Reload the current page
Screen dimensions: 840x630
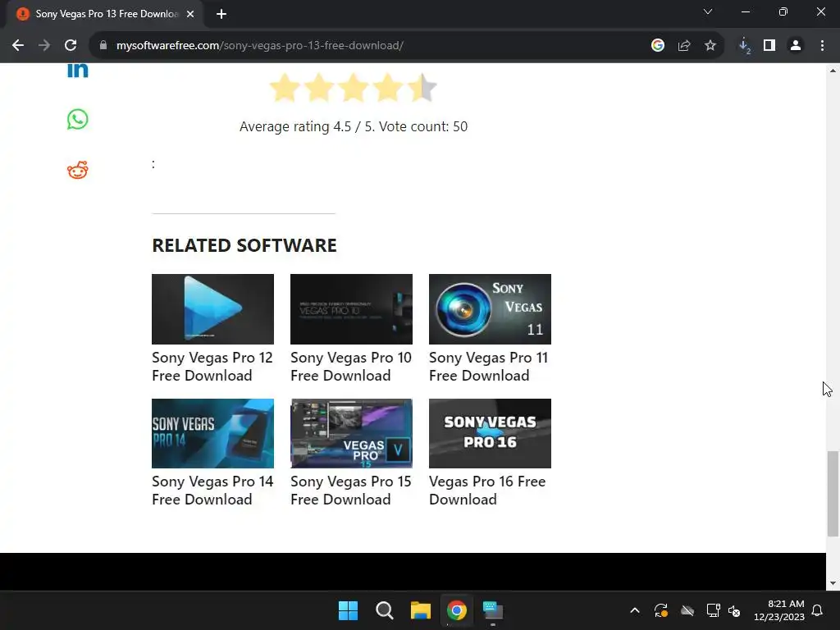click(71, 46)
